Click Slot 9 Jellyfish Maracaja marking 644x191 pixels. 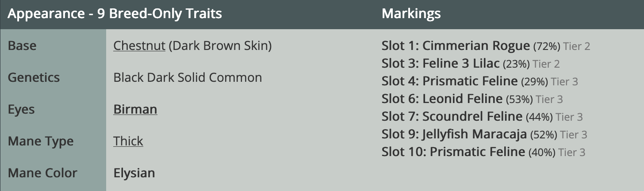[x=454, y=134]
